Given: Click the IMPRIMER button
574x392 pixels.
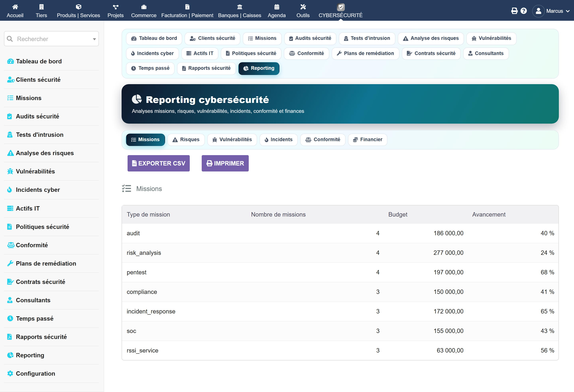Looking at the screenshot, I should (225, 163).
